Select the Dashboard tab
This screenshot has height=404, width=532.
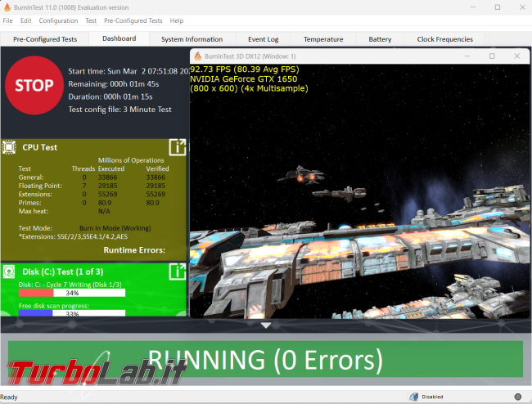click(x=119, y=38)
